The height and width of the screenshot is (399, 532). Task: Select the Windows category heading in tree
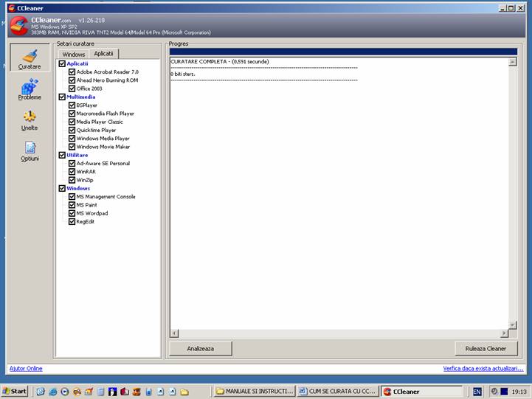click(x=78, y=188)
